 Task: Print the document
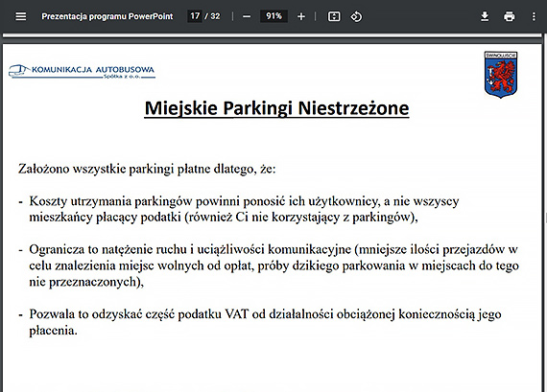[x=509, y=16]
